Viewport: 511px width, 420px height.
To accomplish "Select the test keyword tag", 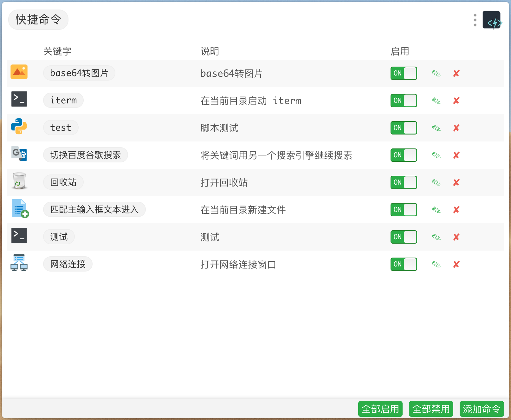I will point(61,128).
